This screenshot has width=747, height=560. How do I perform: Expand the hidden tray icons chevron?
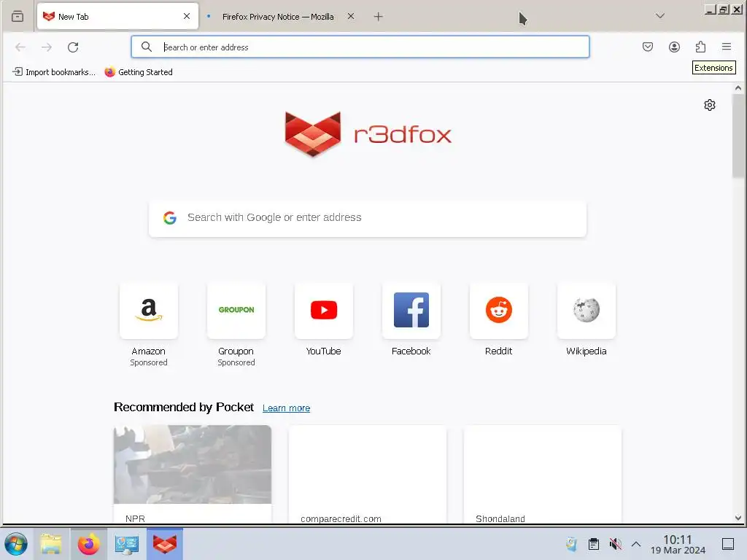tap(636, 544)
